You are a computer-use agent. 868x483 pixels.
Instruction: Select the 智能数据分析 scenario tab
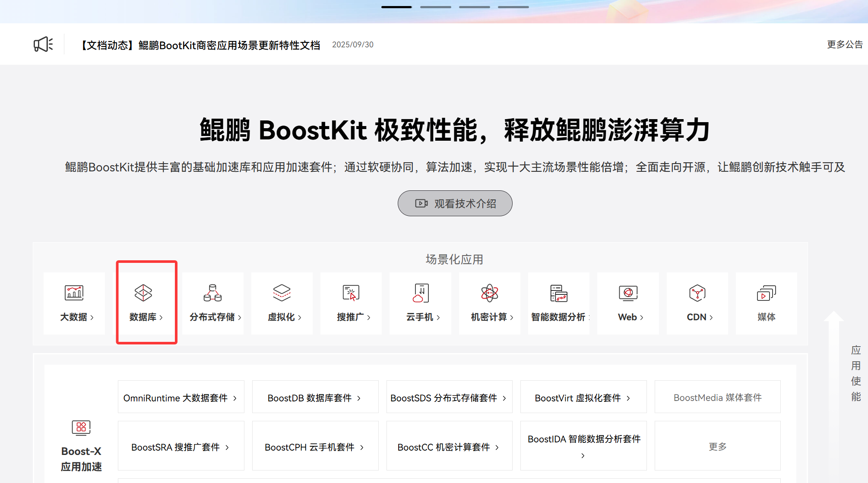pos(558,317)
